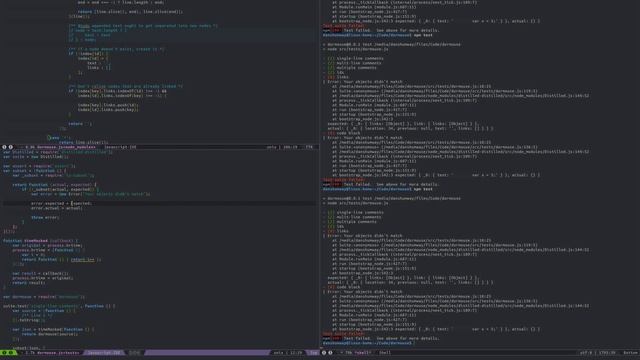
Task: Place cursor on the 'throw error;' line
Action: 45,217
